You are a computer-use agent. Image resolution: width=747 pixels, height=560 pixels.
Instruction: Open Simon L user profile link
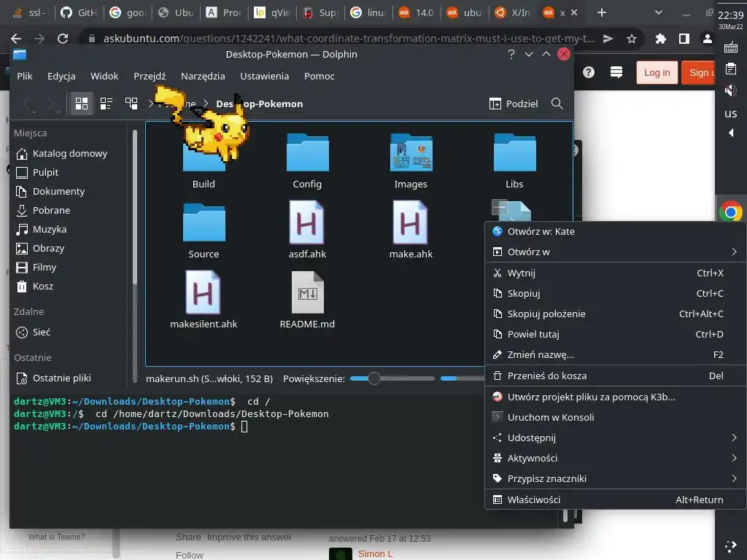click(376, 554)
